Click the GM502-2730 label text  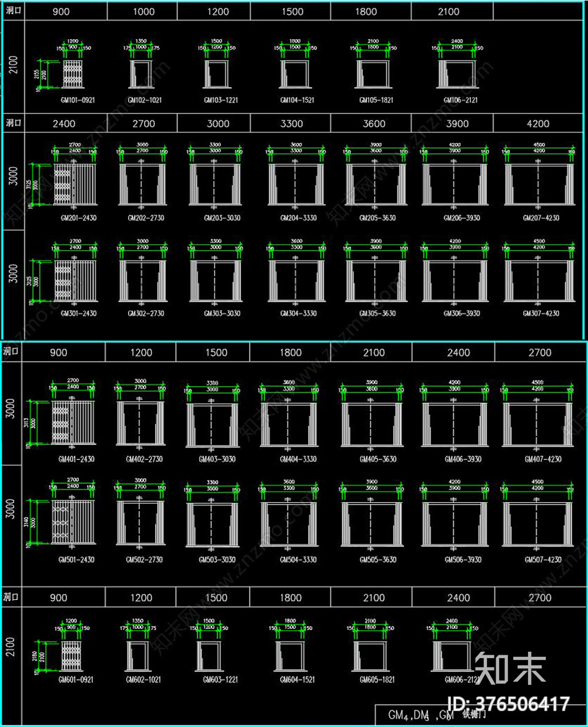[x=144, y=559]
